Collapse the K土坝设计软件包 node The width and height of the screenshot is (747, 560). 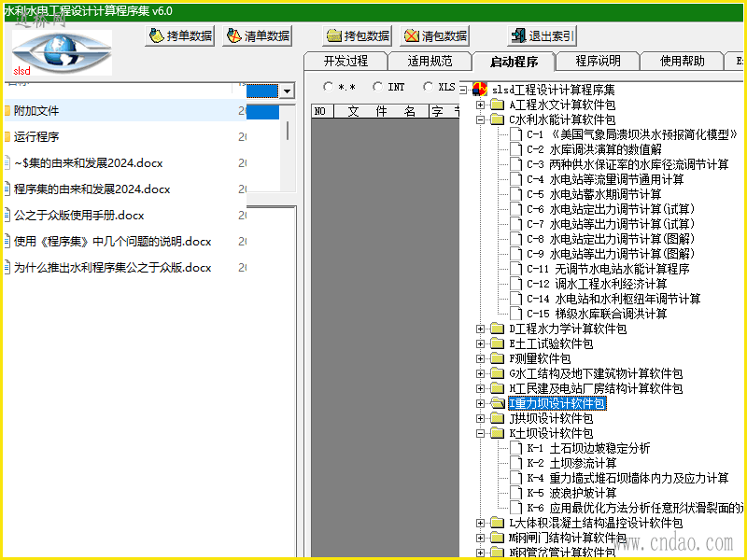click(x=480, y=433)
